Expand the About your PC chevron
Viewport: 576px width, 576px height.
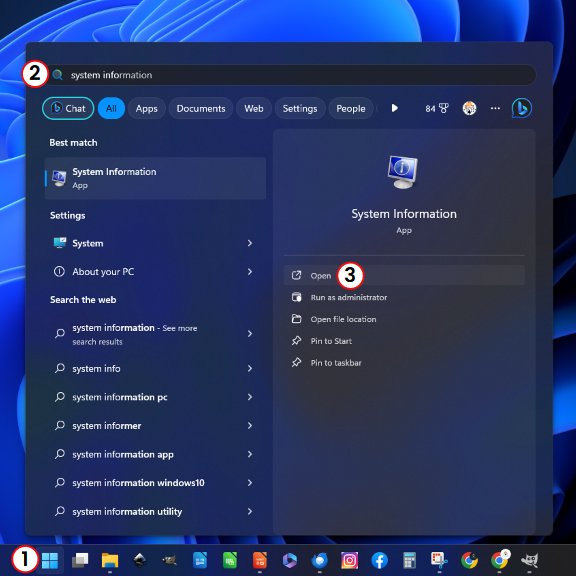(250, 272)
